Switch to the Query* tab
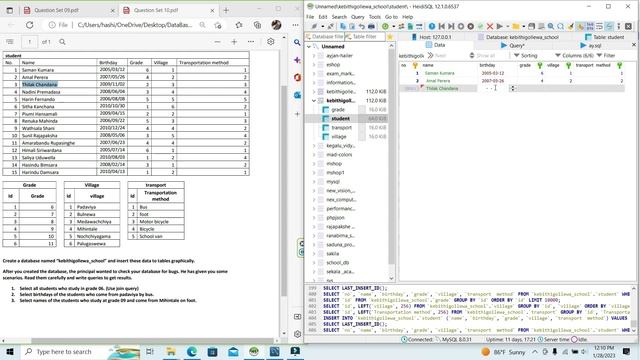 (513, 45)
